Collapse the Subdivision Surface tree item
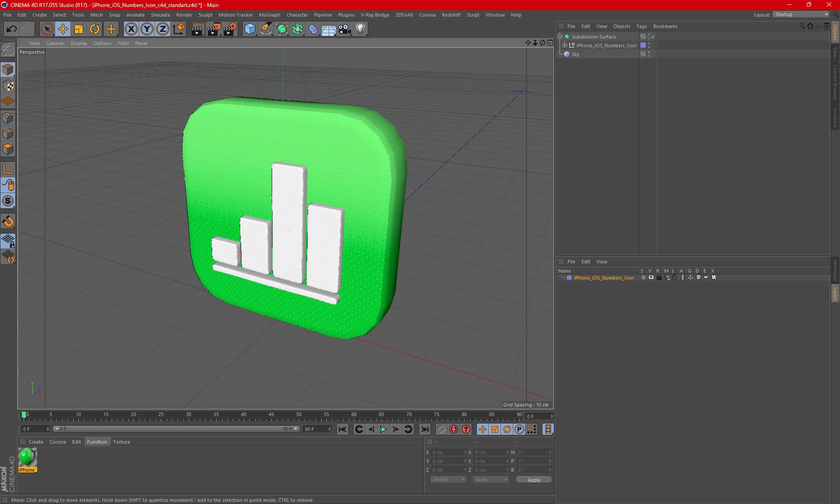 (x=560, y=37)
